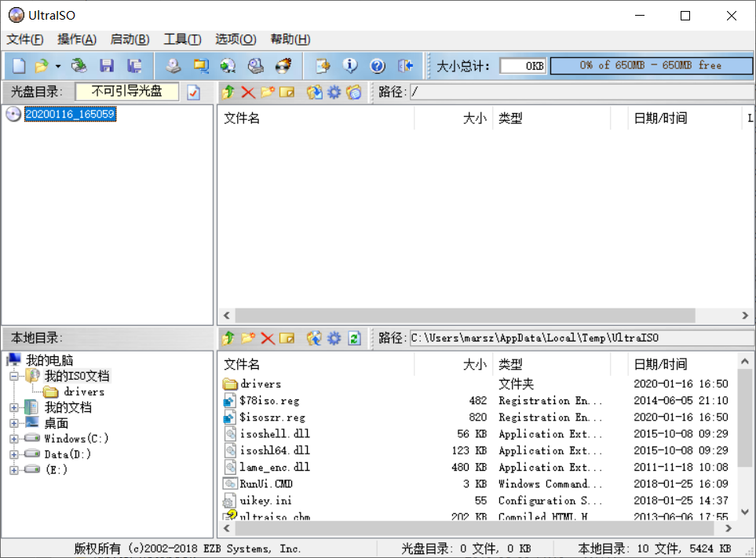Open the dropdown arrow next to Open icon
This screenshot has width=756, height=558.
(x=58, y=66)
